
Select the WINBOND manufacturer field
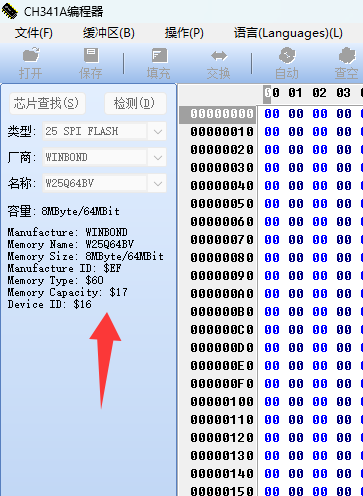point(95,157)
